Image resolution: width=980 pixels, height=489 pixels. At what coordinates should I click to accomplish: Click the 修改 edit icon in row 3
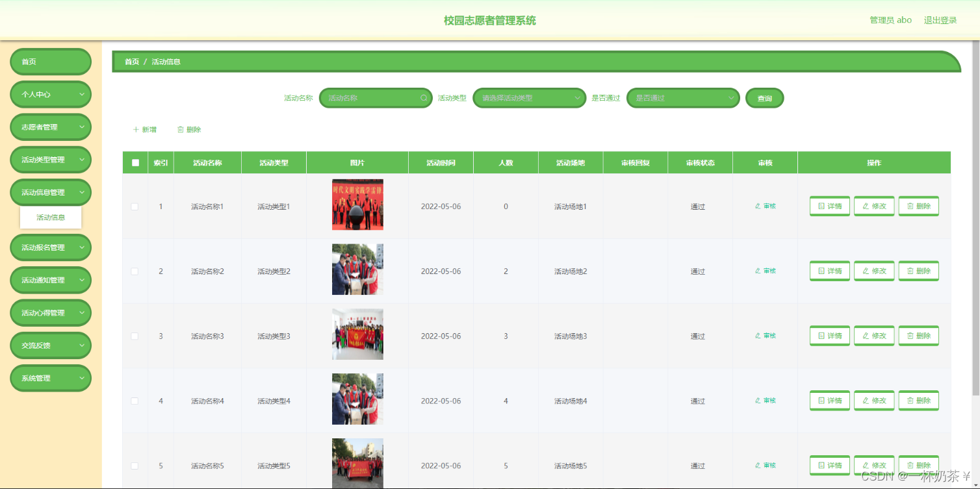tap(866, 336)
